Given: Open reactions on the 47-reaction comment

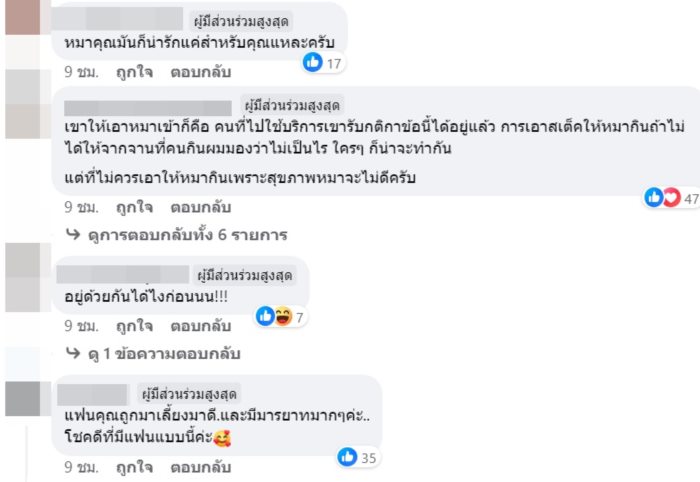Looking at the screenshot, I should (662, 198).
